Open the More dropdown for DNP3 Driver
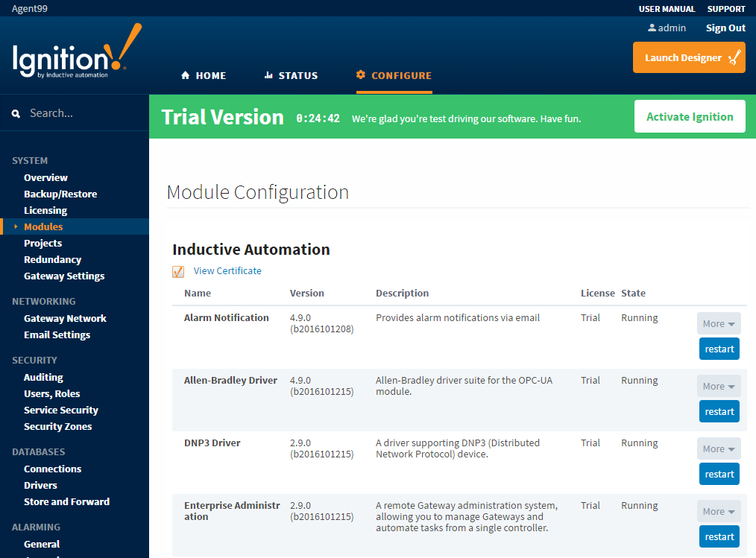 click(718, 448)
